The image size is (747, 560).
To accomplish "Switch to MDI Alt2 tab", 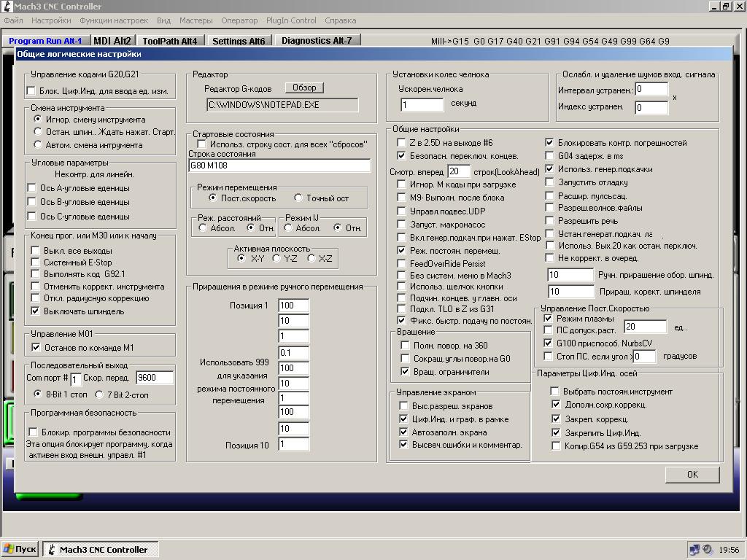I will point(112,41).
